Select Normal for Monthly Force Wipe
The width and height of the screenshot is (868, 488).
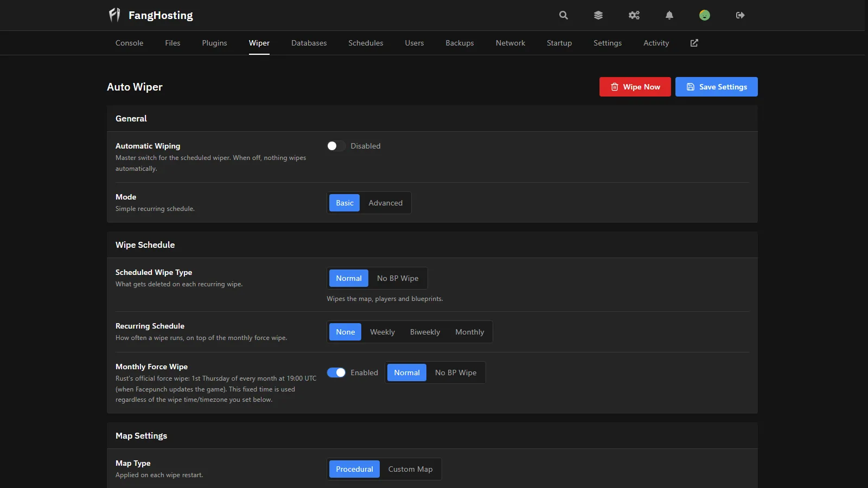coord(407,373)
